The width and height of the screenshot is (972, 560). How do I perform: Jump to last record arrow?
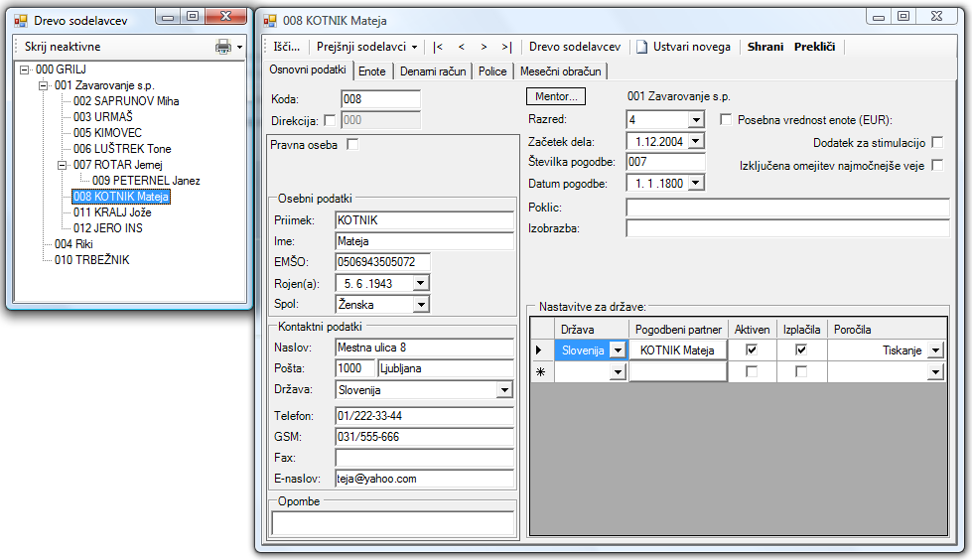pos(506,47)
